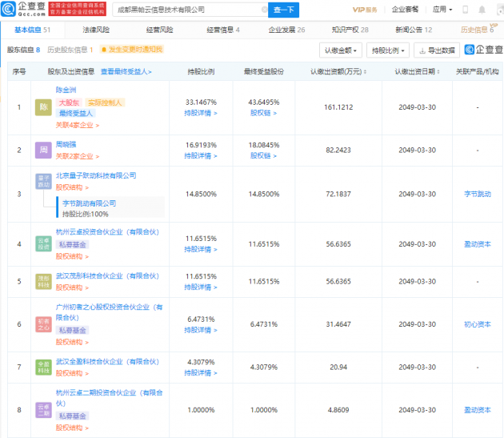Image resolution: width=504 pixels, height=438 pixels.
Task: Switch to 基本信息 tab
Action: [x=33, y=30]
